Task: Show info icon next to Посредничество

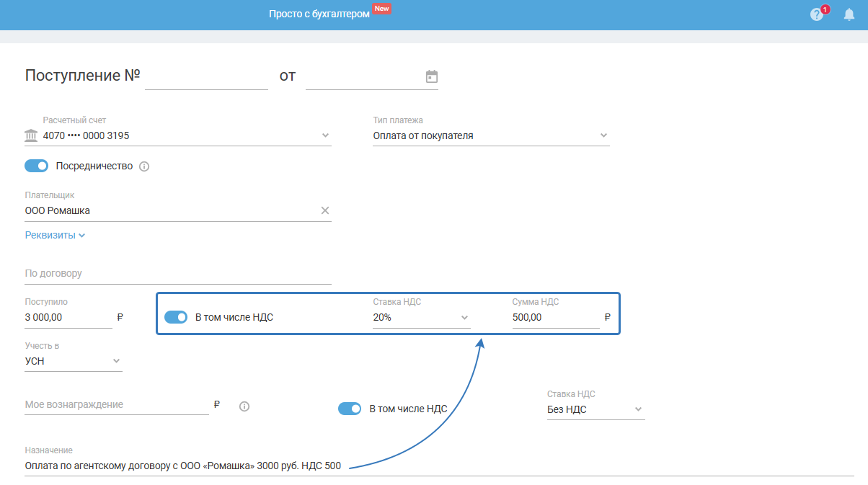Action: 143,166
